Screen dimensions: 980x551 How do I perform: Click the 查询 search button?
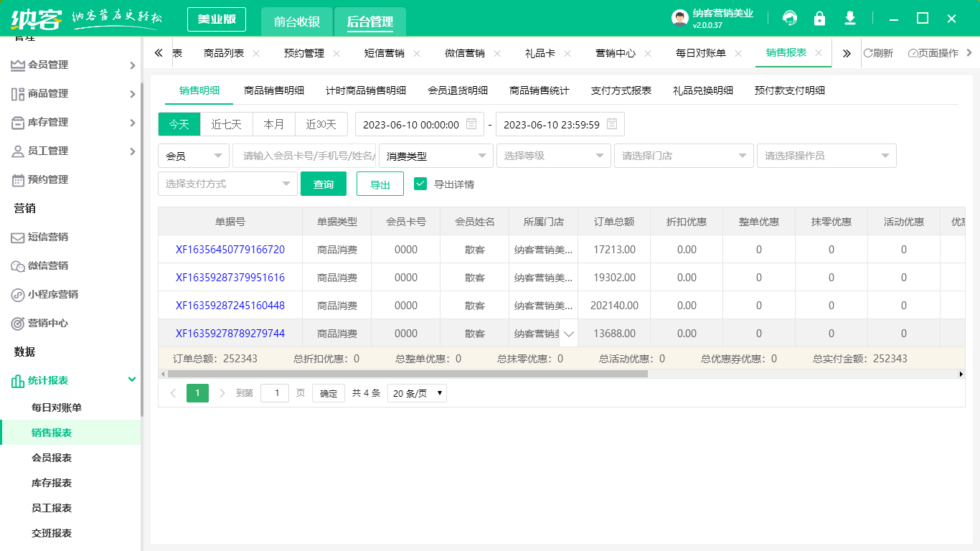pyautogui.click(x=323, y=183)
